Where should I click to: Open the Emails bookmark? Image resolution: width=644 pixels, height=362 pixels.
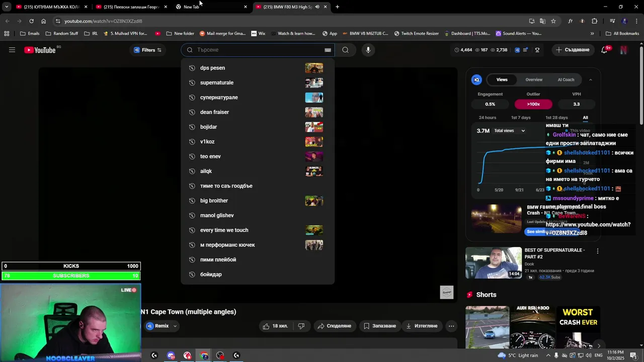point(29,34)
